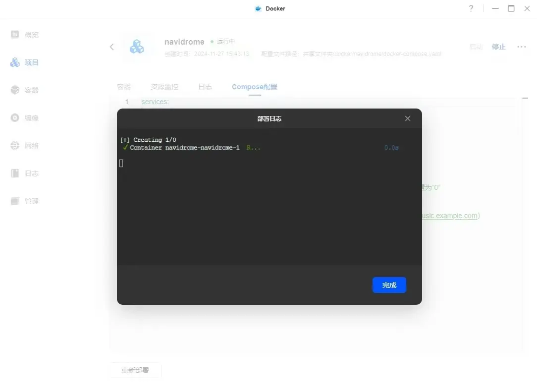Switch to the 资源监控 tab
Image resolution: width=537 pixels, height=392 pixels.
point(164,87)
